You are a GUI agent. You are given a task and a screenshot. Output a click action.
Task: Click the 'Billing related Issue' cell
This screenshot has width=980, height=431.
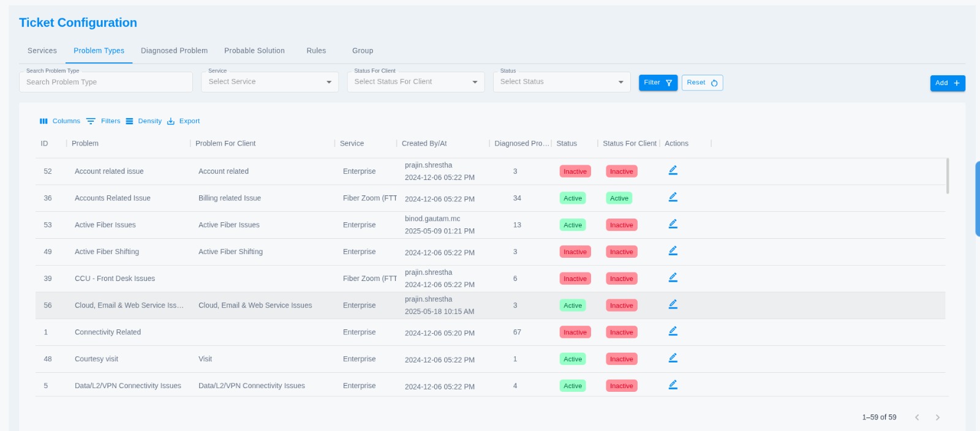click(230, 198)
